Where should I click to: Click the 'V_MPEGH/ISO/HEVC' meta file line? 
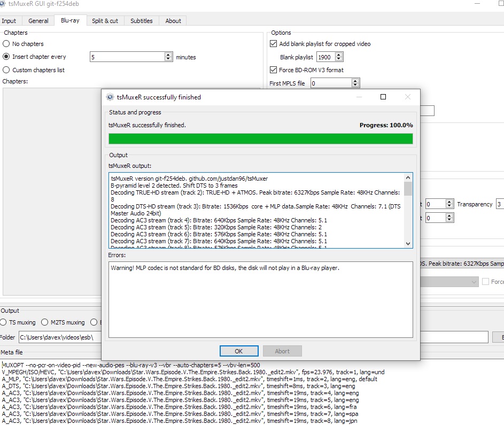193,372
